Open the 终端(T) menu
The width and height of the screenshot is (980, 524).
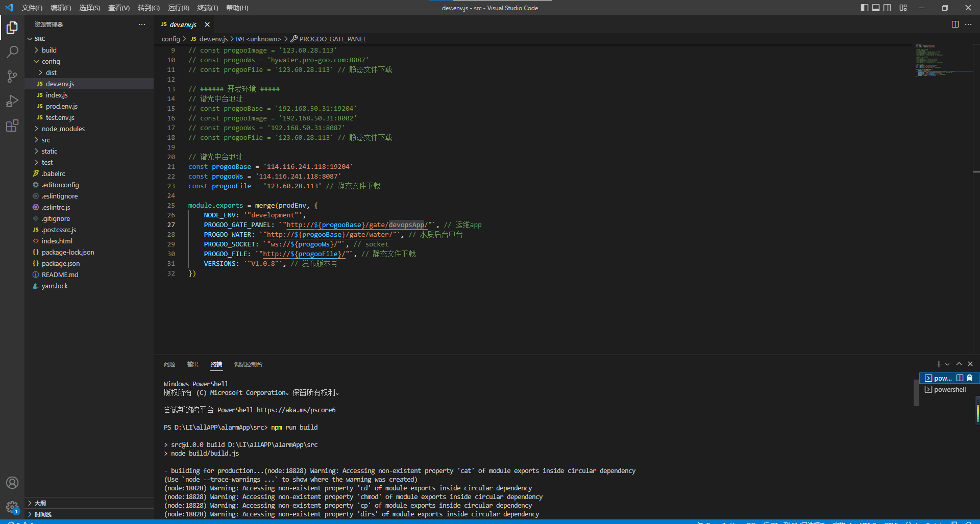207,8
